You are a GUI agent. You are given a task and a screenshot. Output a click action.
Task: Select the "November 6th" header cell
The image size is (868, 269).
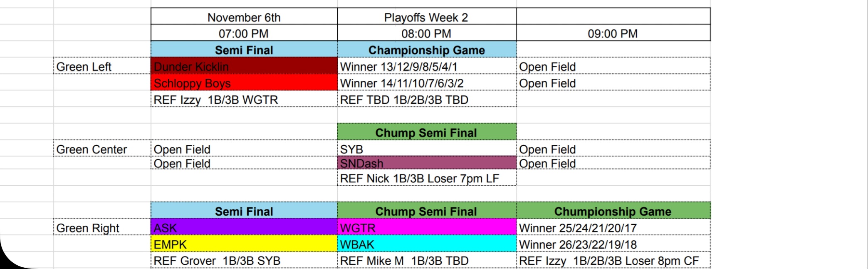point(244,17)
